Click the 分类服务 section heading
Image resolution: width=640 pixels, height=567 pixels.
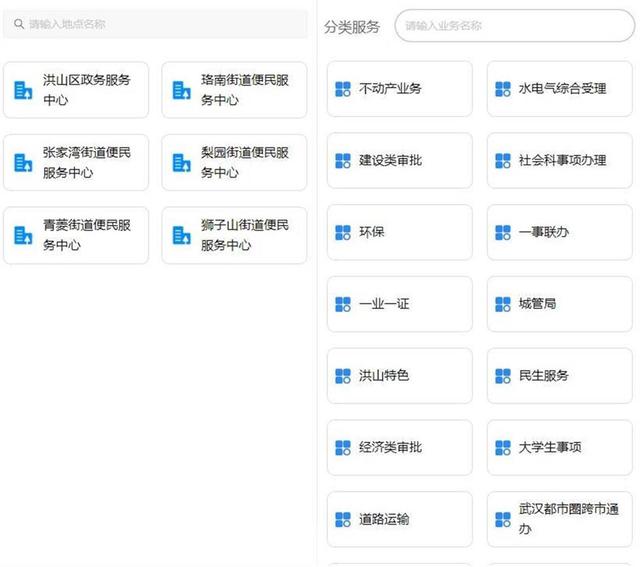pyautogui.click(x=352, y=27)
